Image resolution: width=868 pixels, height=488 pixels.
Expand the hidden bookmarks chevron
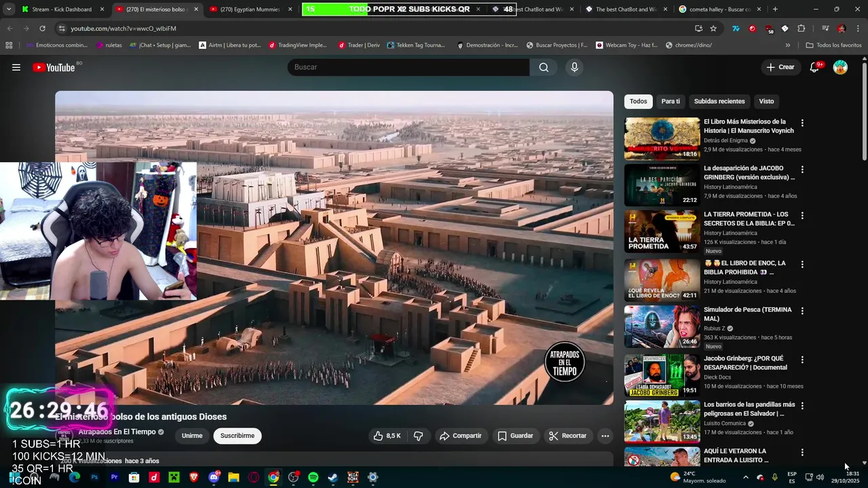pos(787,45)
